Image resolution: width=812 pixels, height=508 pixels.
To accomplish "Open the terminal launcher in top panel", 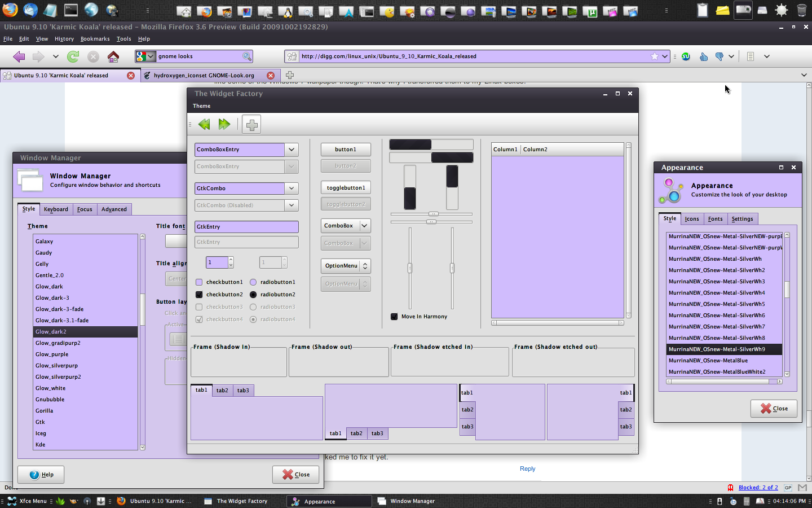I will tap(71, 10).
